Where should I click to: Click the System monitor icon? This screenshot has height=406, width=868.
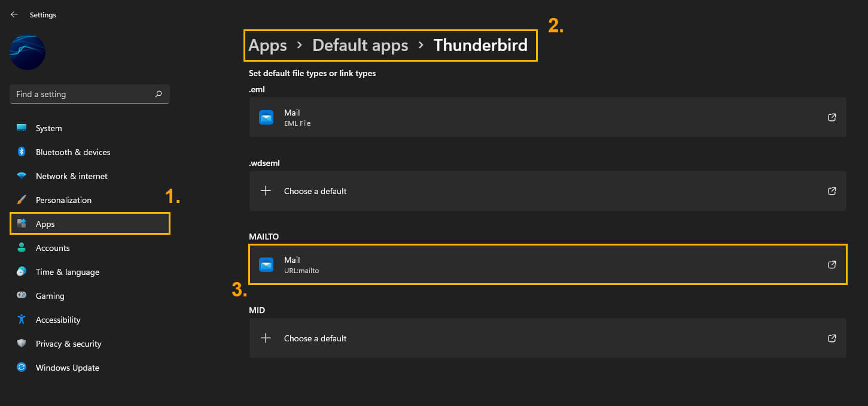[x=22, y=128]
